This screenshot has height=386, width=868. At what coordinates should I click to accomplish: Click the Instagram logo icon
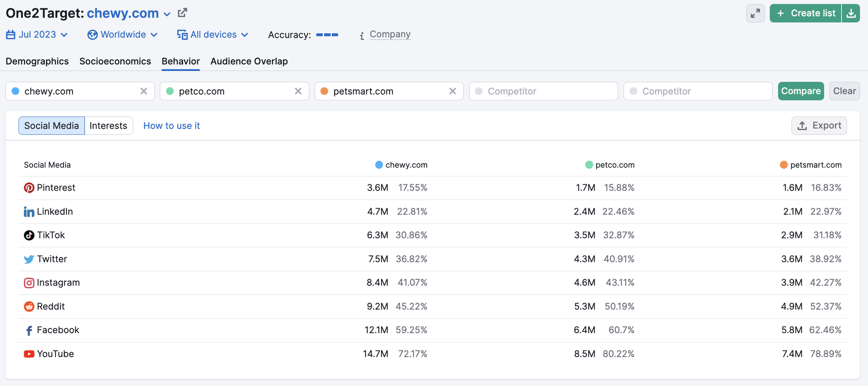click(29, 283)
